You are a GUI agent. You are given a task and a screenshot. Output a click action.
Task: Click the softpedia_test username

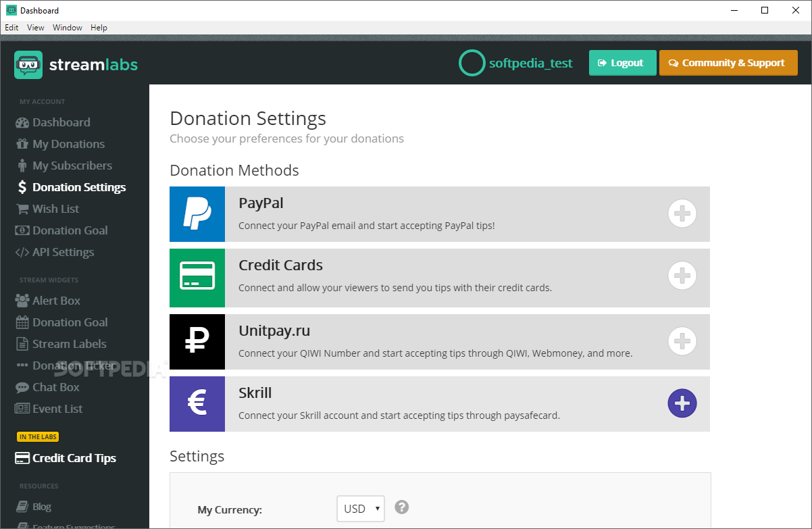tap(531, 64)
